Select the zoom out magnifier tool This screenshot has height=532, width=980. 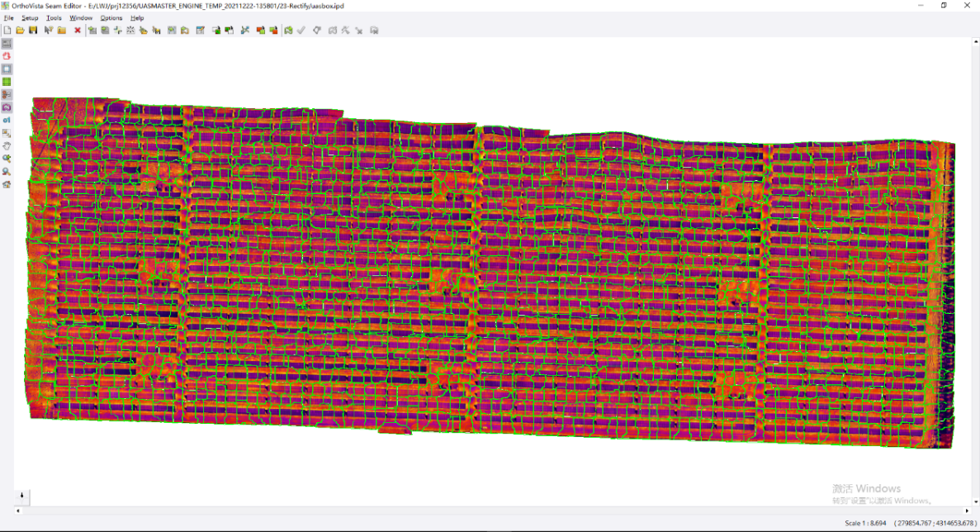coord(7,171)
